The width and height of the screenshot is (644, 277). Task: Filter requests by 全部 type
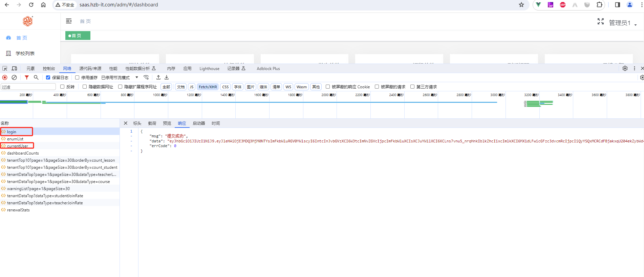pos(166,87)
